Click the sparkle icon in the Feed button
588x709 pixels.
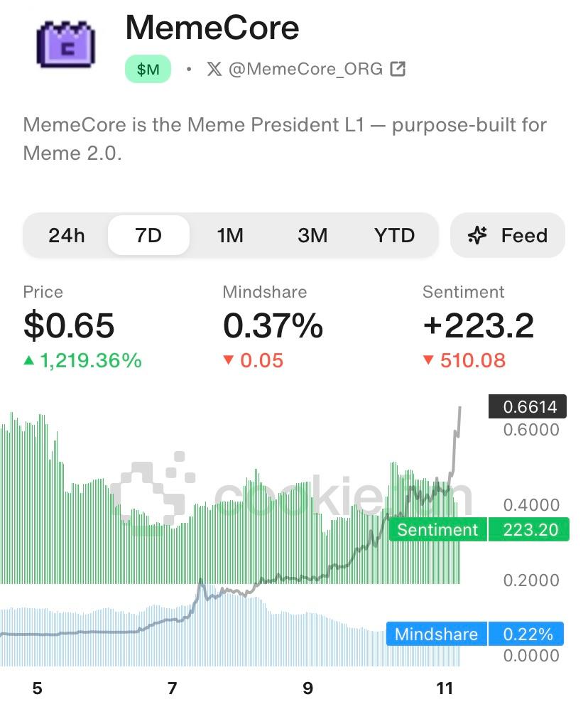[x=478, y=235]
